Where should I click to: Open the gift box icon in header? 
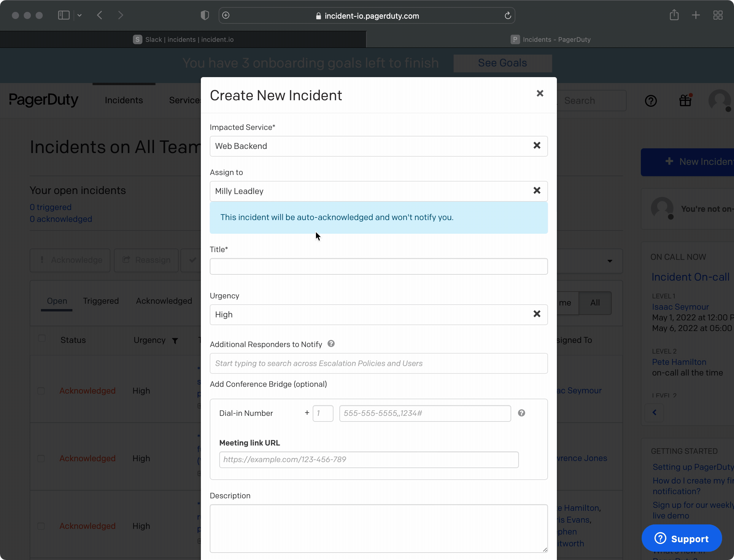click(x=685, y=100)
